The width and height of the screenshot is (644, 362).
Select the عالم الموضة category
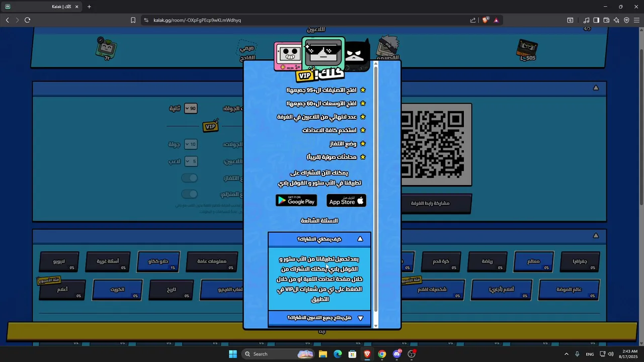click(569, 290)
